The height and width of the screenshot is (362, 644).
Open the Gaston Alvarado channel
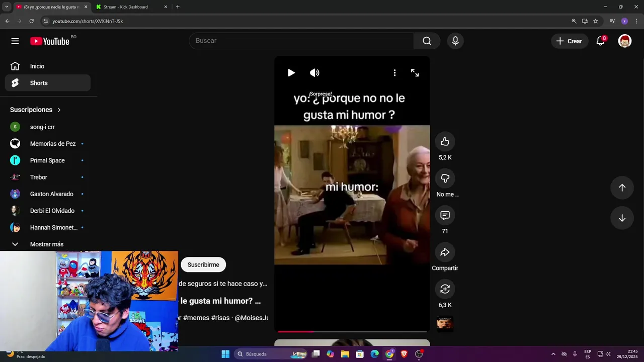pos(48,194)
